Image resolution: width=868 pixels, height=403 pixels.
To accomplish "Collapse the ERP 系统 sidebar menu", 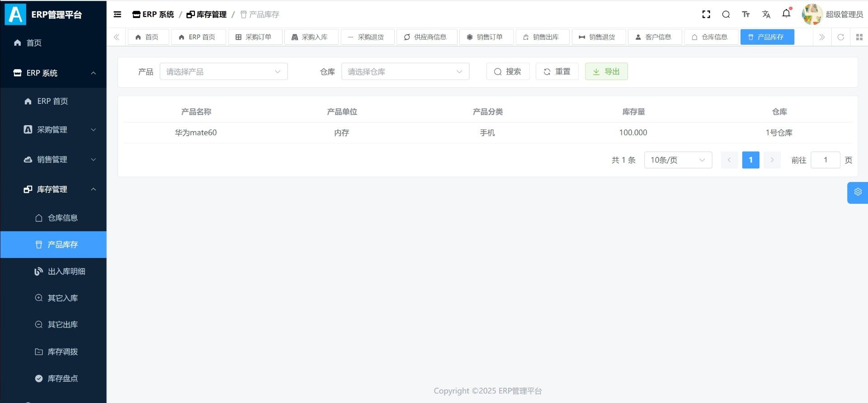I will pyautogui.click(x=53, y=73).
